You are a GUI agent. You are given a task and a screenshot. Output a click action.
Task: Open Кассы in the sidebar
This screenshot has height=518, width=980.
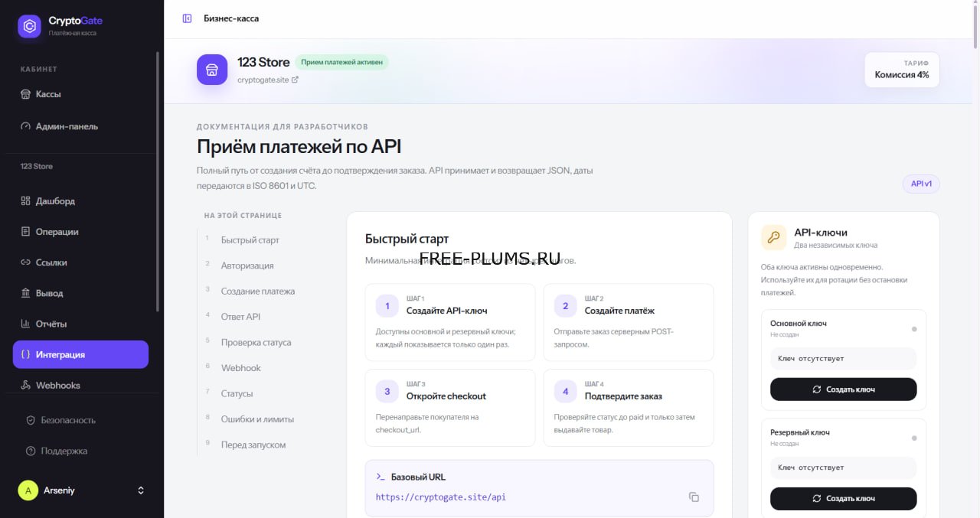(x=80, y=94)
